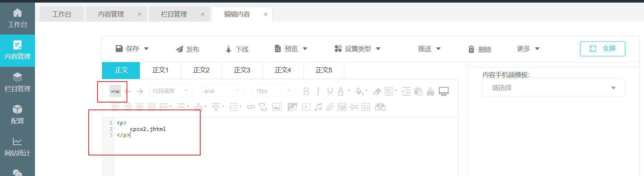
Task: Toggle italic formatting
Action: click(318, 91)
